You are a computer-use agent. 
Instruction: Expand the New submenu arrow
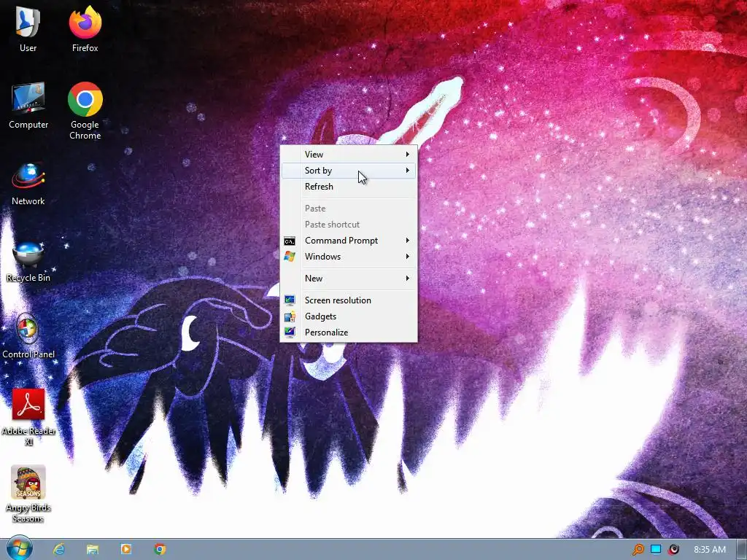click(x=407, y=279)
